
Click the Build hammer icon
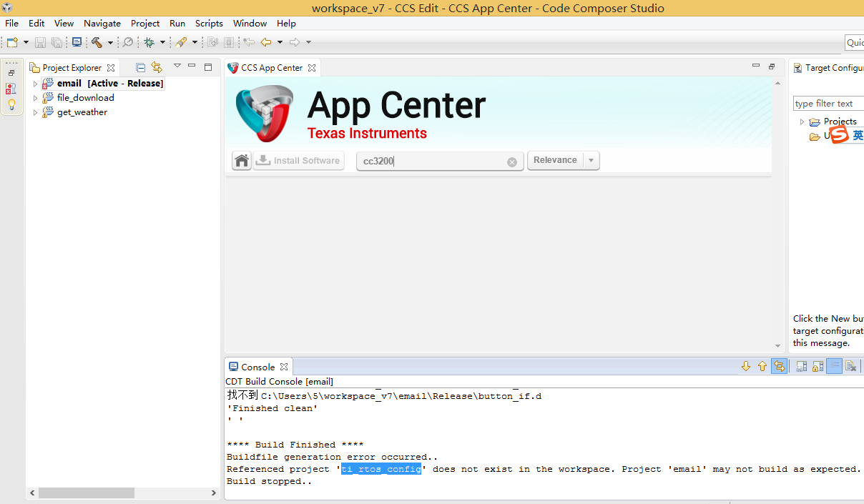click(97, 43)
